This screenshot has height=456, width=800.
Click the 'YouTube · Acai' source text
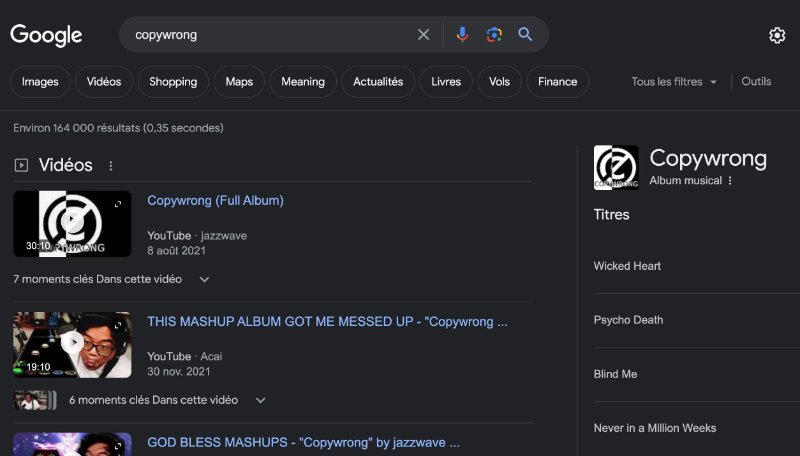[185, 357]
